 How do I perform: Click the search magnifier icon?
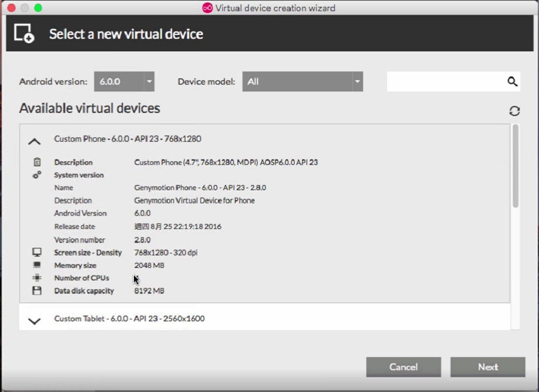pyautogui.click(x=512, y=82)
